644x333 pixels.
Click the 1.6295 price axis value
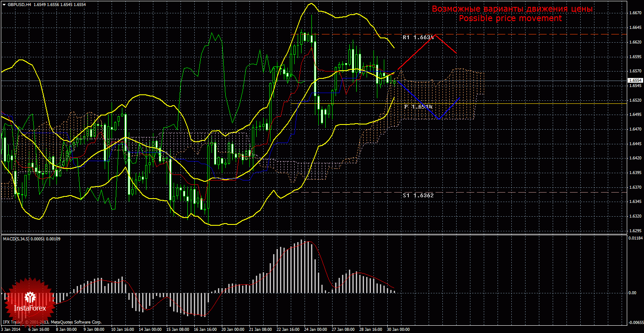635,231
